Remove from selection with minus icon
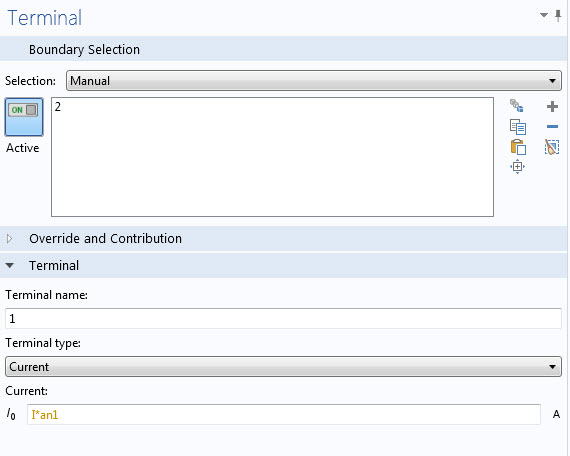Screen dimensions: 570x456 (552, 127)
